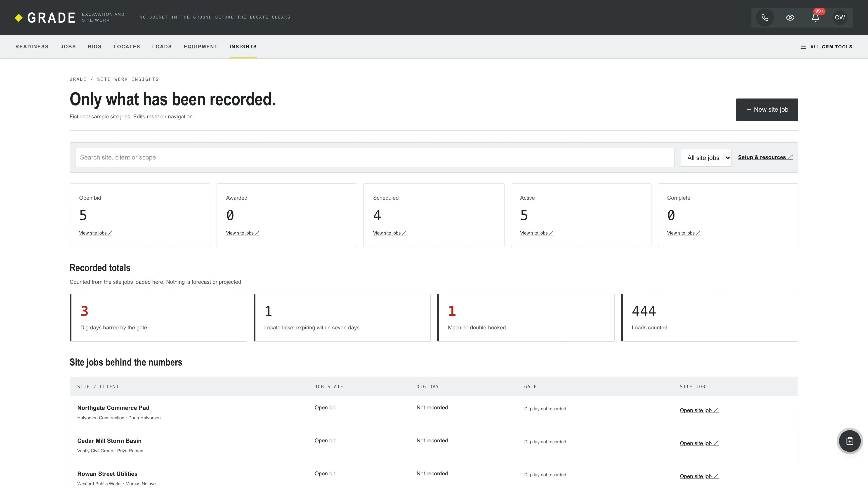View site jobs under Active card
Image resolution: width=868 pixels, height=488 pixels.
(x=537, y=233)
